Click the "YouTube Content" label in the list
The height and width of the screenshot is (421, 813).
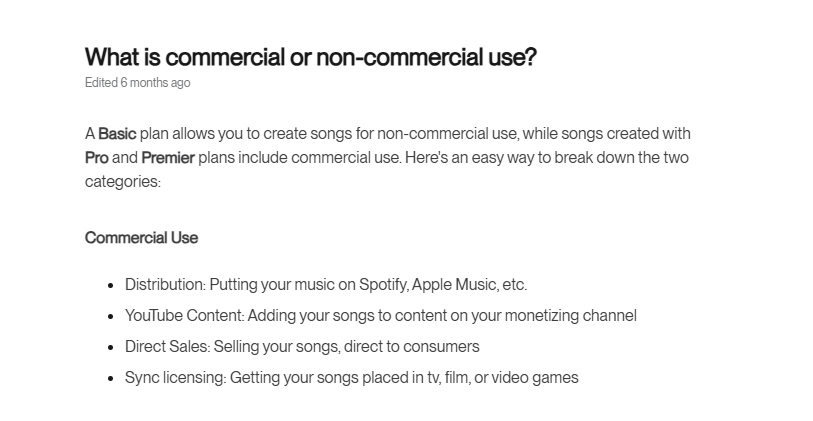pos(184,316)
